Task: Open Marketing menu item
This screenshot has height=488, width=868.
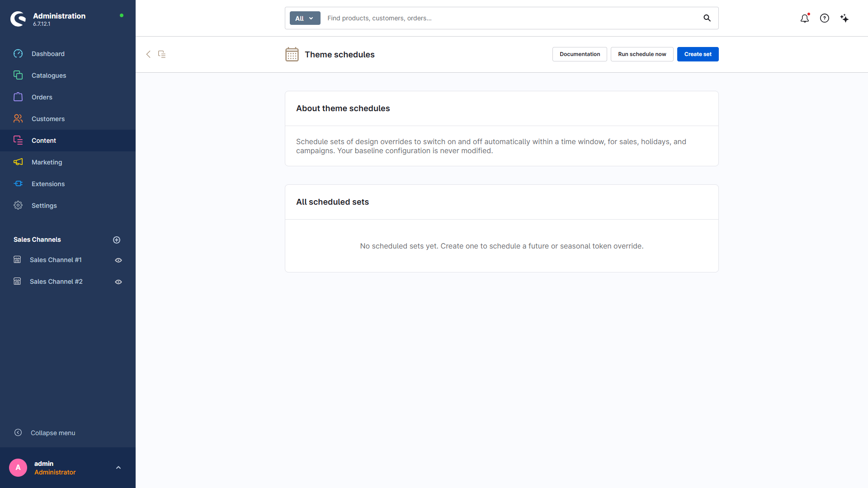Action: click(x=68, y=162)
